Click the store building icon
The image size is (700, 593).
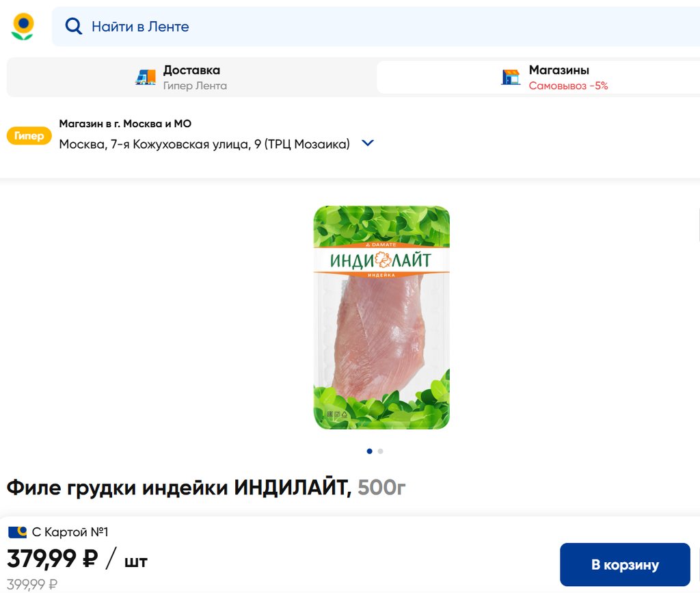(x=511, y=77)
